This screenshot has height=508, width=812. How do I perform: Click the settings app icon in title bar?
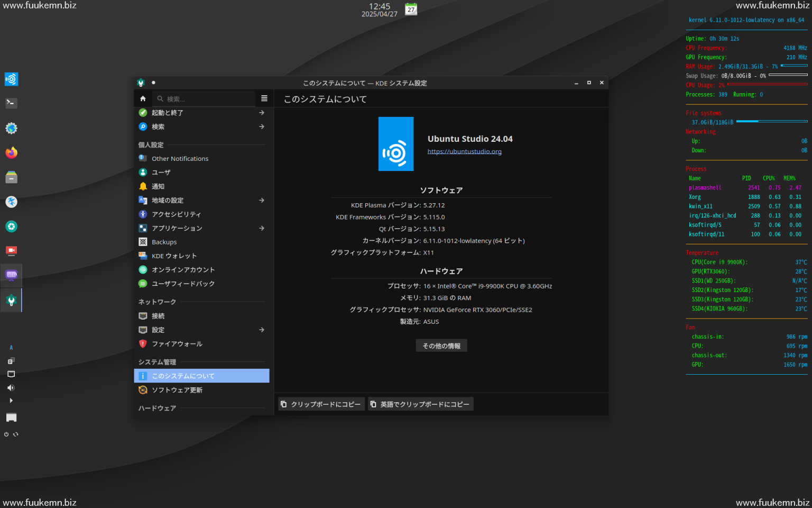pyautogui.click(x=141, y=83)
